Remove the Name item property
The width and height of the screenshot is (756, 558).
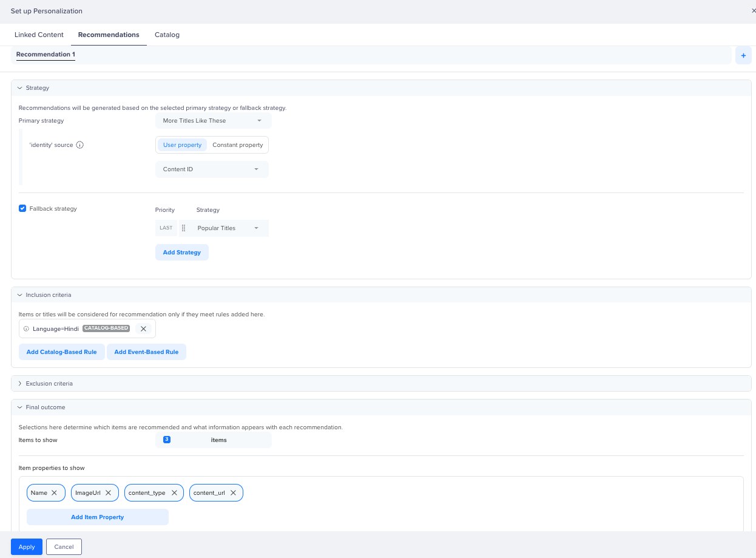54,493
